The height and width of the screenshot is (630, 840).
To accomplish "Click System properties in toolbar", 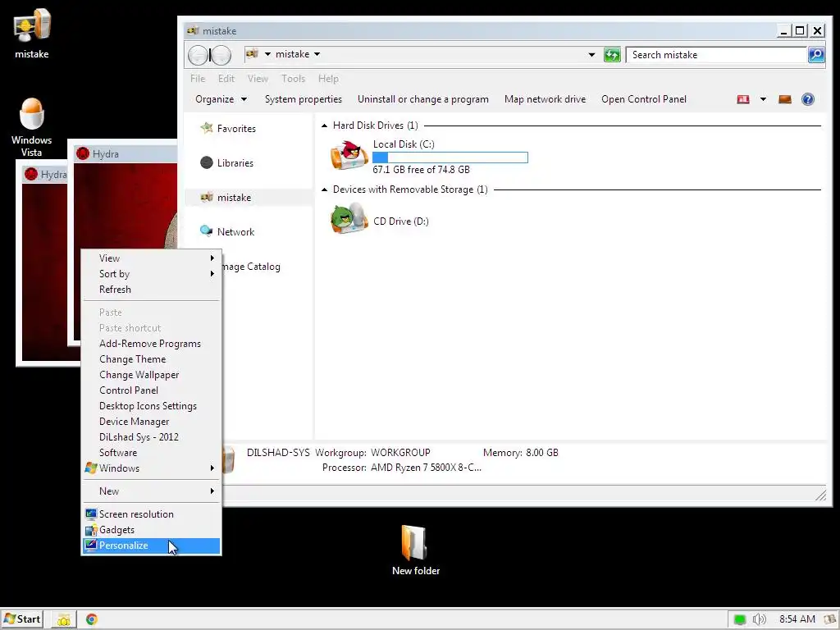I will click(304, 99).
